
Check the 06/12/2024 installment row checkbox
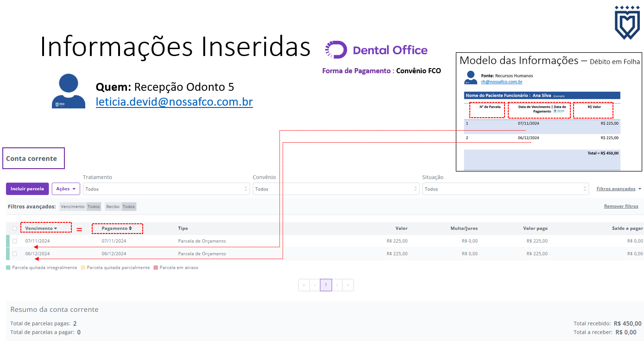point(15,254)
